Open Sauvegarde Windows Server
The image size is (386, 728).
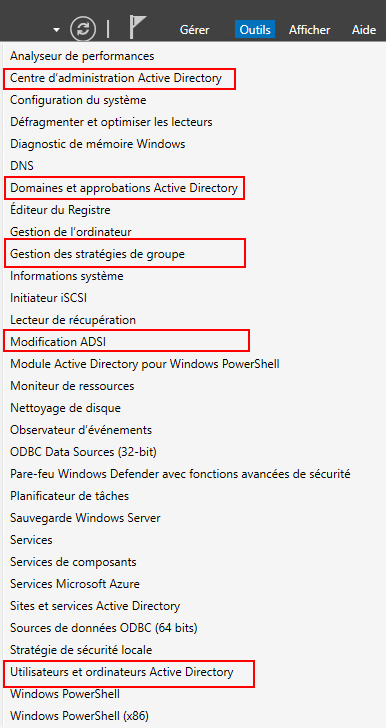(85, 518)
